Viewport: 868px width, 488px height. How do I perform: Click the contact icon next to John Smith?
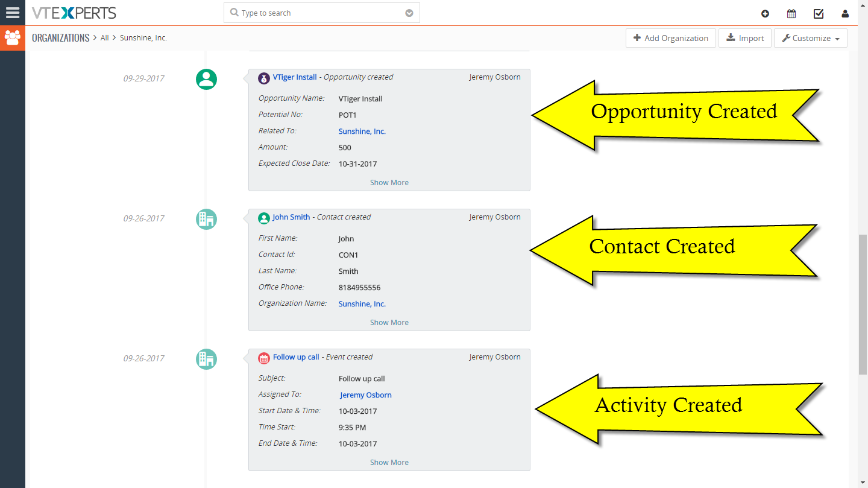tap(263, 218)
